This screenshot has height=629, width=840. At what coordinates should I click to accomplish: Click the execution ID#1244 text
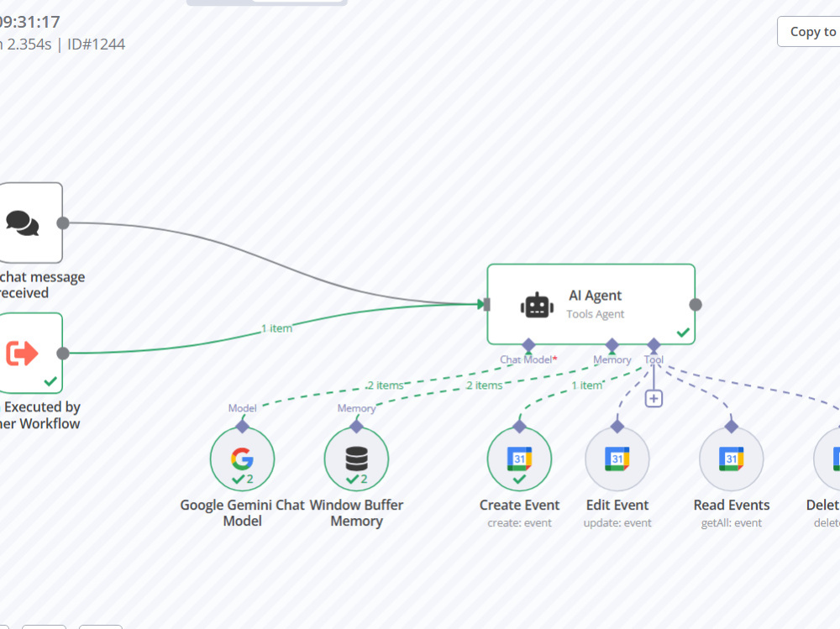click(x=96, y=44)
